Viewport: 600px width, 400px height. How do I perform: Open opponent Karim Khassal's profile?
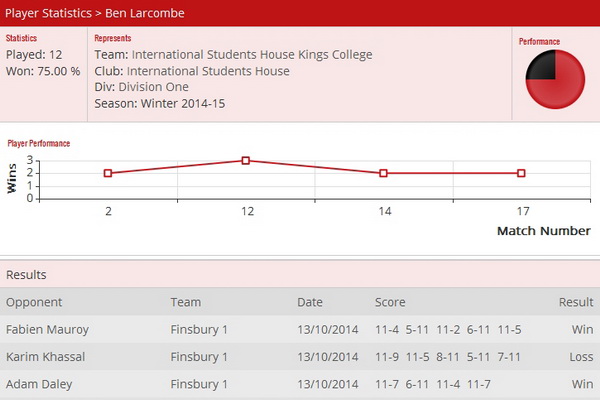[46, 357]
